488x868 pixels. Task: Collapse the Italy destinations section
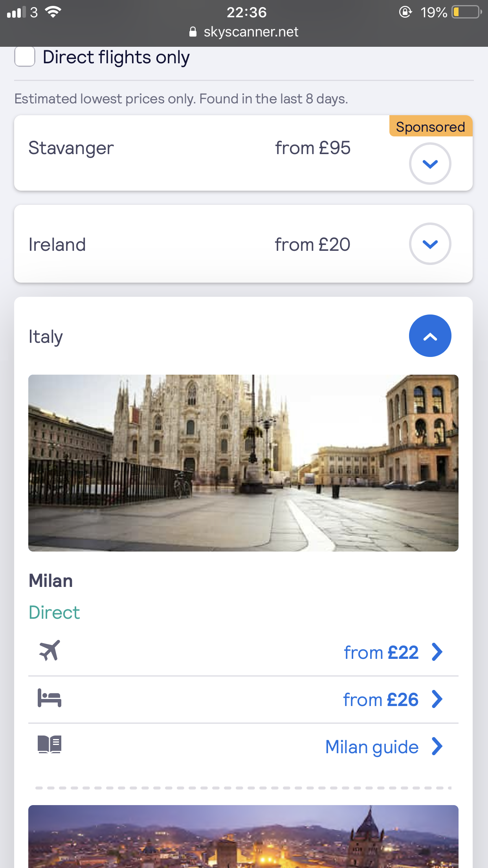[430, 336]
